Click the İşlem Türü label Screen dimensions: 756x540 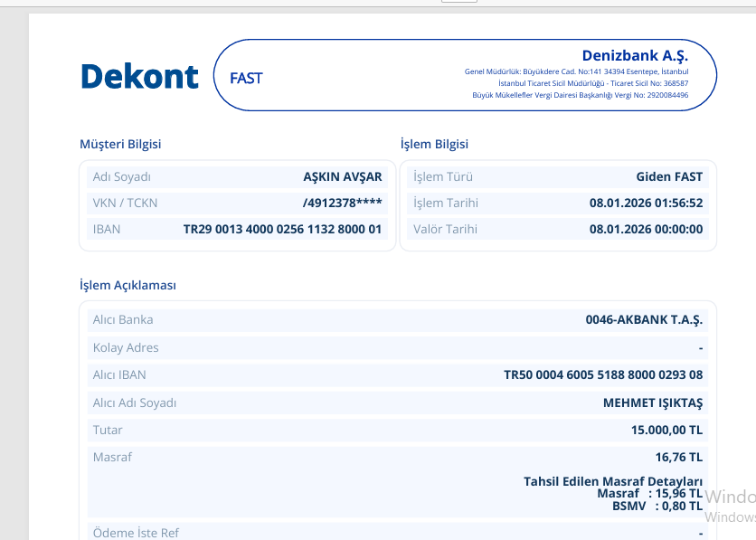(x=442, y=177)
